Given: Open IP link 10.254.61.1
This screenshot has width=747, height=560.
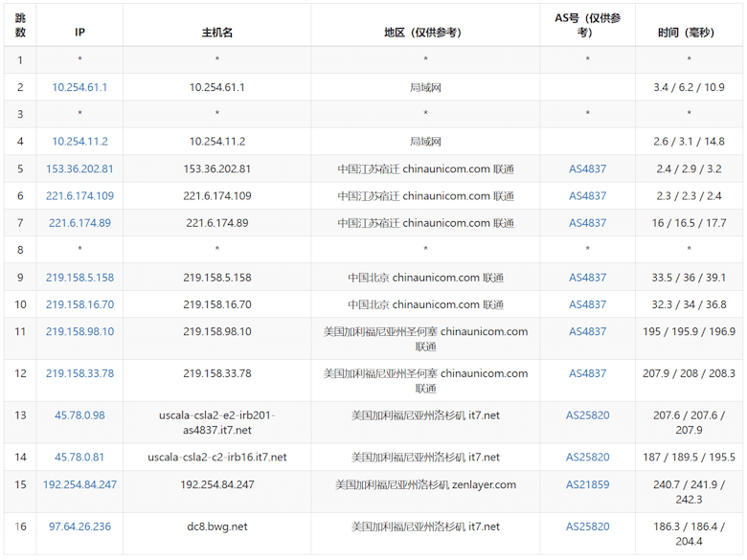Looking at the screenshot, I should click(x=79, y=87).
